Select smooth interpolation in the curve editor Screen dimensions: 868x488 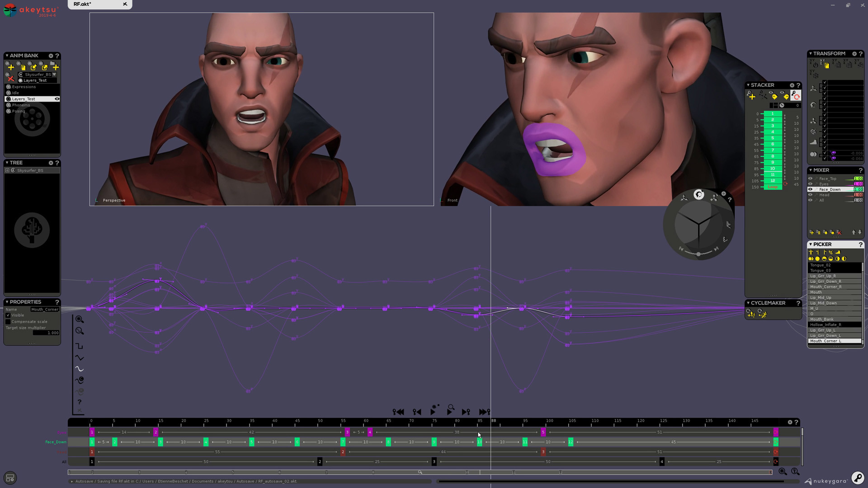point(80,369)
